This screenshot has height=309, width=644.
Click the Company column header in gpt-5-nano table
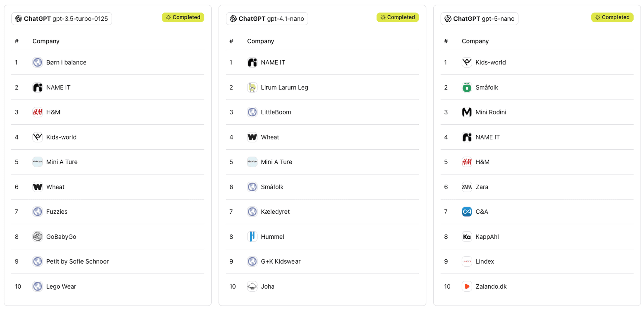(475, 41)
